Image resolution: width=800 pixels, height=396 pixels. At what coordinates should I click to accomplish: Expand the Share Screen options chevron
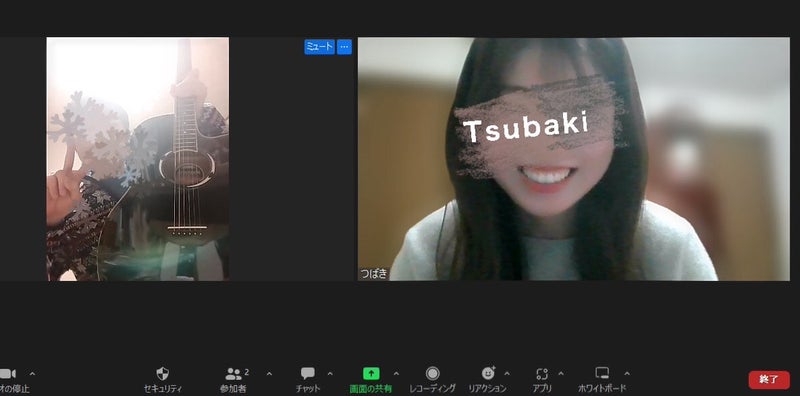pyautogui.click(x=396, y=374)
